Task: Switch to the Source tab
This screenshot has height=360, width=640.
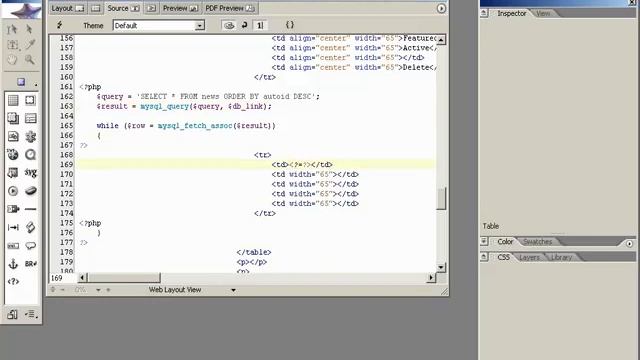Action: [x=123, y=8]
